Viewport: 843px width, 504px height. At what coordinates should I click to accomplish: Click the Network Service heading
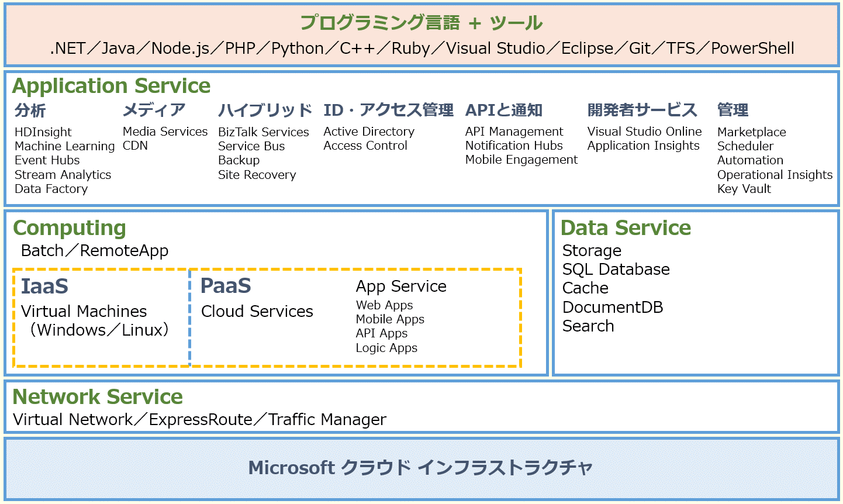98,397
